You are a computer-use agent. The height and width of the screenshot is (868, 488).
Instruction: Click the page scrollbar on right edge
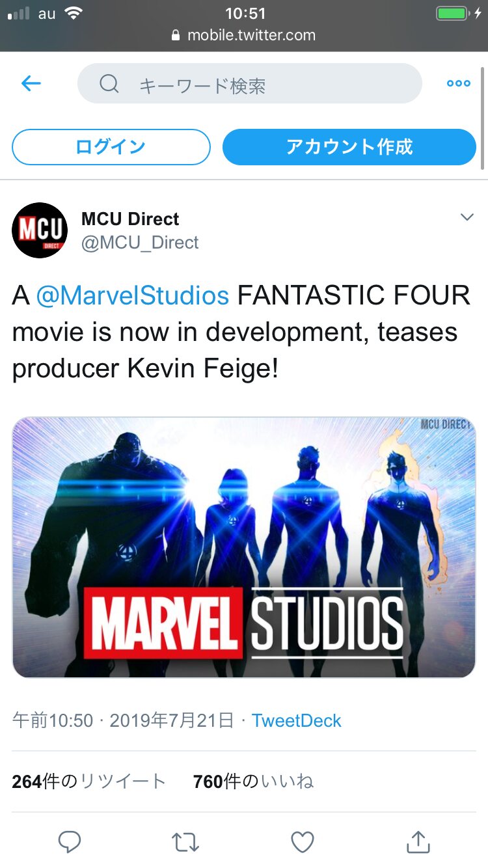pos(483,117)
